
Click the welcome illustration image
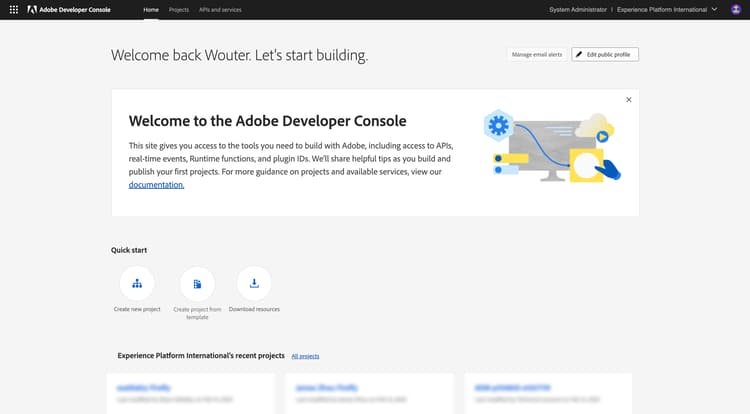point(552,146)
